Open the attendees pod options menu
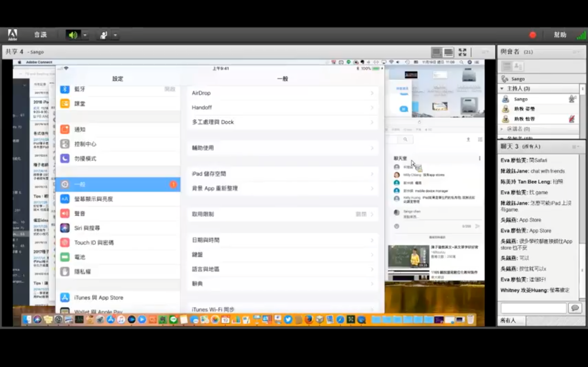Viewport: 588px width, 367px height. (x=576, y=52)
